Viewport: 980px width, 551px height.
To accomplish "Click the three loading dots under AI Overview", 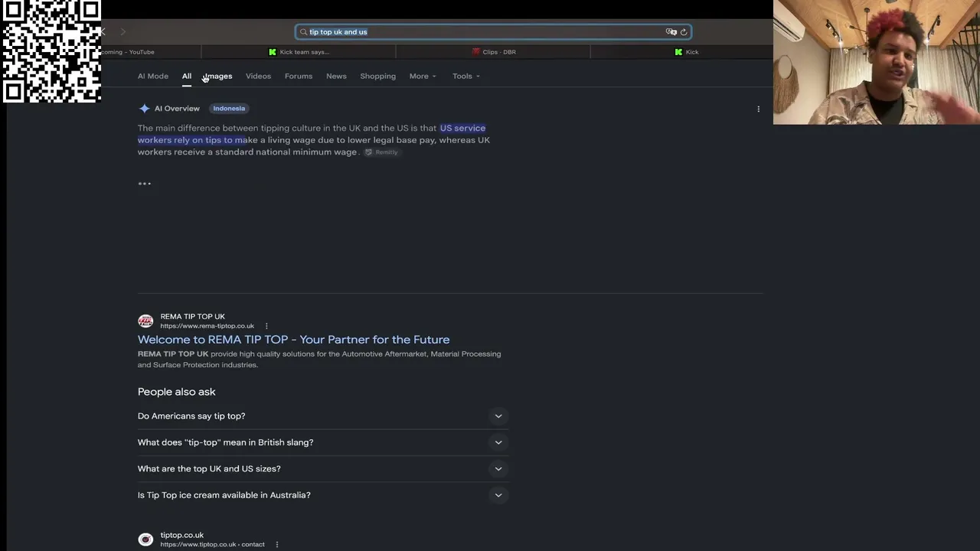I will pyautogui.click(x=144, y=184).
